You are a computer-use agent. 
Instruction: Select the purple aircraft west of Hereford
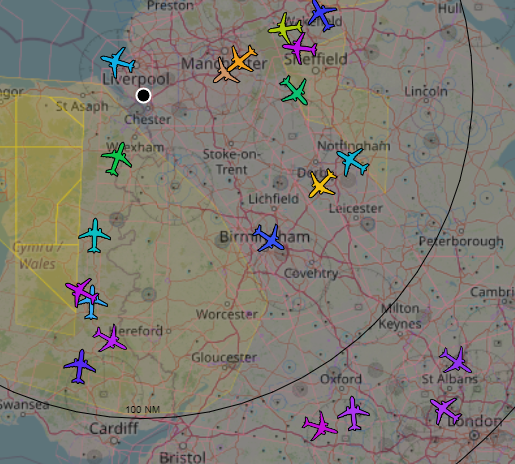click(110, 338)
